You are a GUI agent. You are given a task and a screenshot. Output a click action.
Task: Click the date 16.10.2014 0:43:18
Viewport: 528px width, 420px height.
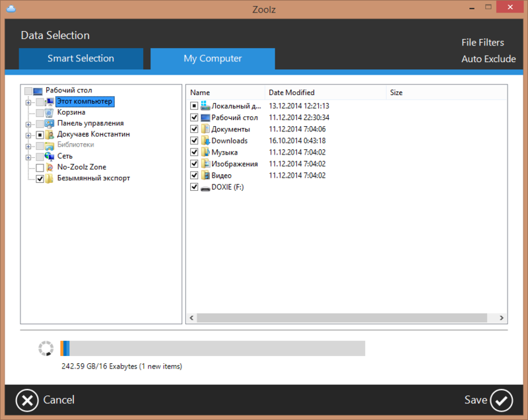[x=298, y=141]
